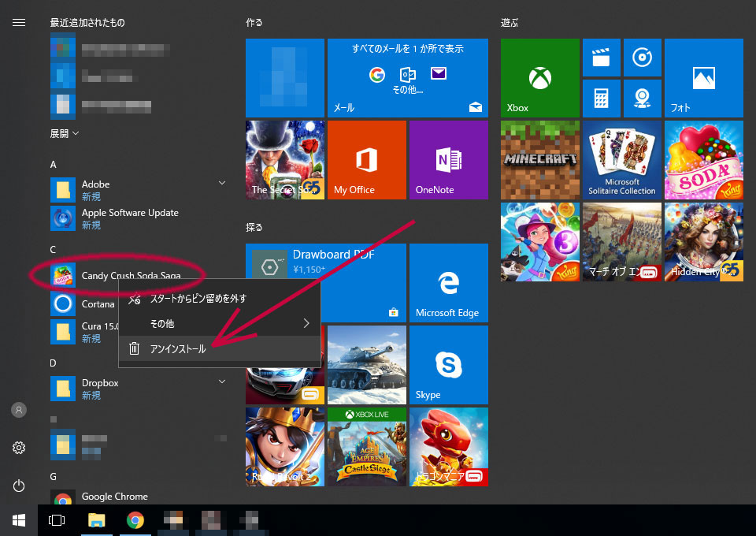
Task: Open Microsoft Solitaire Collection tile
Action: [622, 160]
